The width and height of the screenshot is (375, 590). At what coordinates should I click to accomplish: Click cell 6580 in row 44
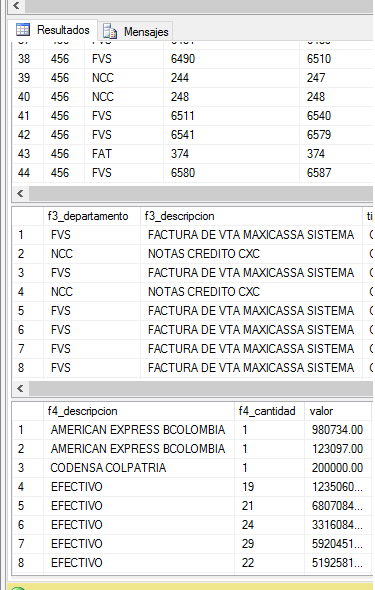point(231,173)
